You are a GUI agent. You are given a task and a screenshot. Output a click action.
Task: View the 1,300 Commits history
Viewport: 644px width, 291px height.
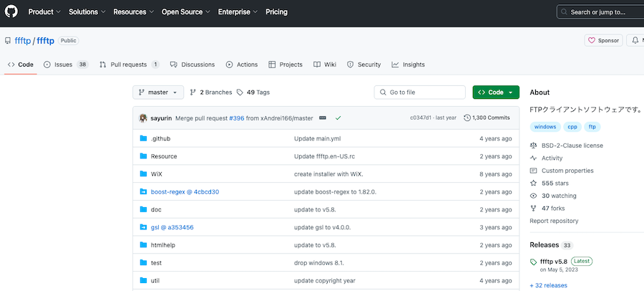pyautogui.click(x=487, y=118)
